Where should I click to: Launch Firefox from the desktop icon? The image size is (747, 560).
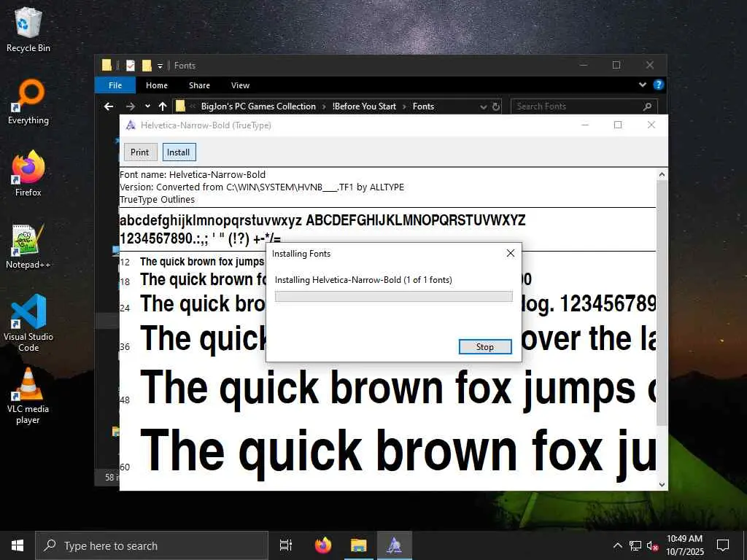point(28,174)
